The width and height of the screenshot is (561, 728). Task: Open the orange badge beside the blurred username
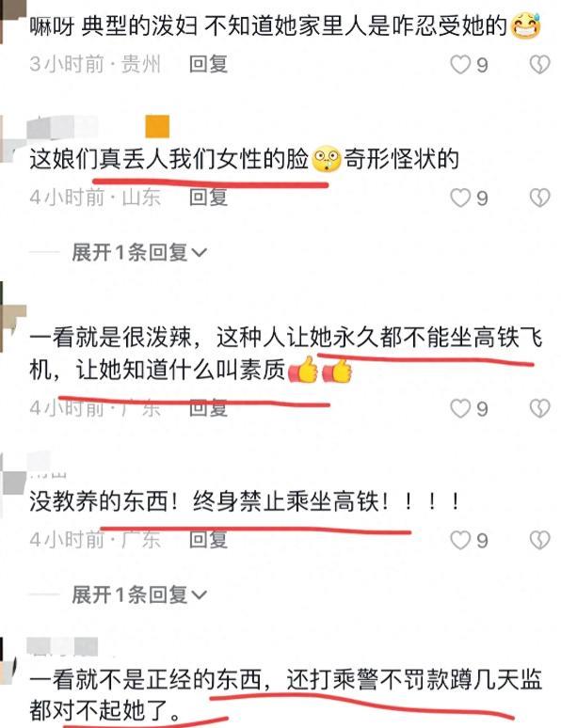pos(157,127)
